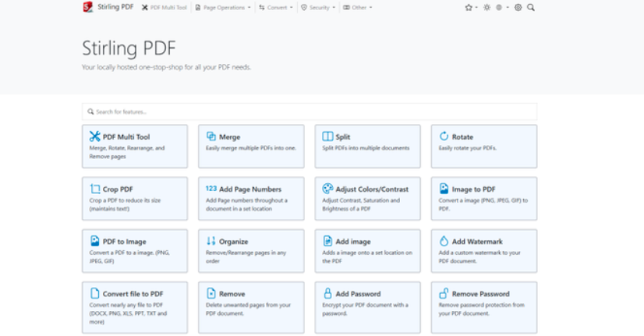Click the PDF to Image card icon
The height and width of the screenshot is (336, 644).
tap(95, 241)
